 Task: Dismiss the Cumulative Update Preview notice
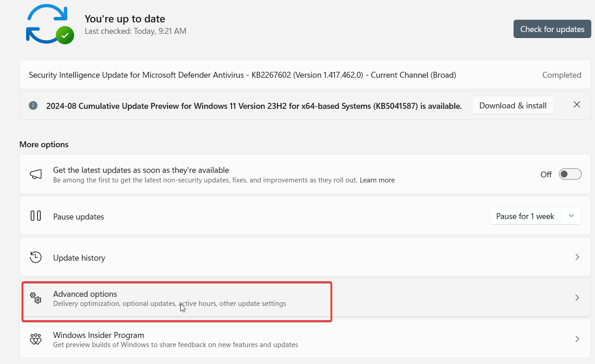[x=577, y=105]
